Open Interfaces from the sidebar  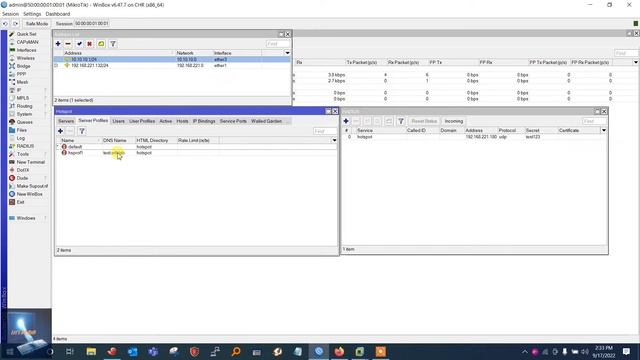26,50
